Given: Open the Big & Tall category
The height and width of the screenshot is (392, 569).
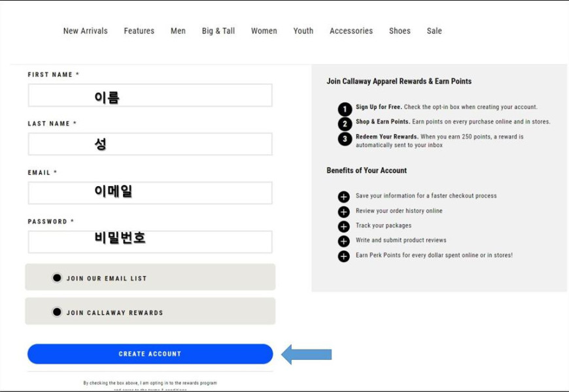Looking at the screenshot, I should 218,31.
